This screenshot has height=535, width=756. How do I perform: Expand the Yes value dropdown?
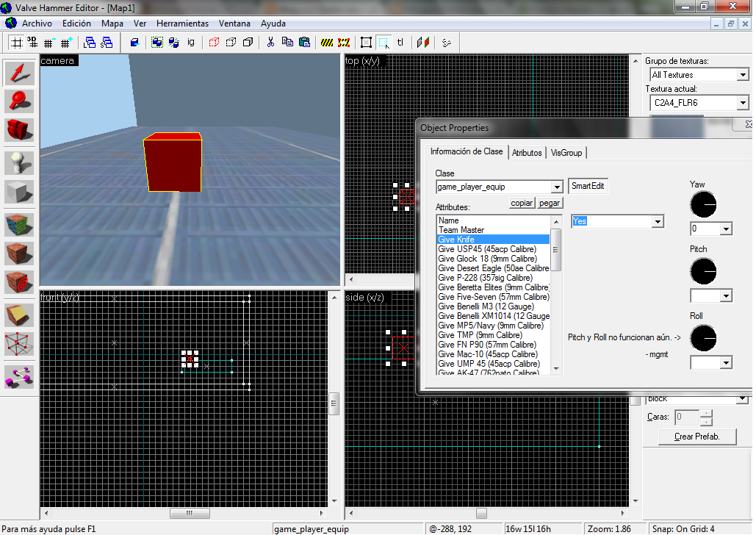[658, 221]
